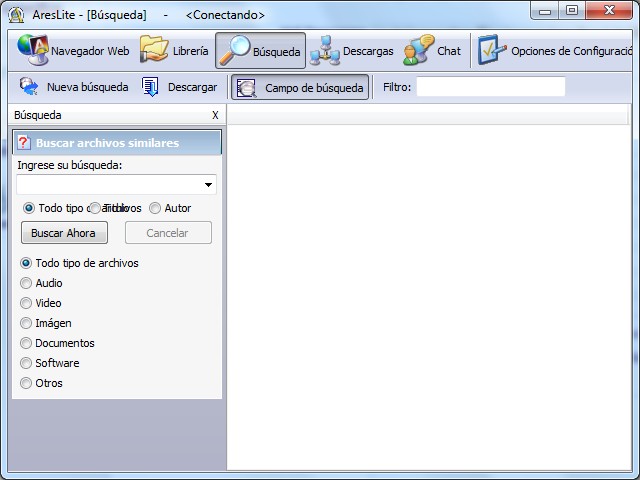Image resolution: width=640 pixels, height=480 pixels.
Task: Open the Navegador Web globe icon
Action: click(33, 50)
